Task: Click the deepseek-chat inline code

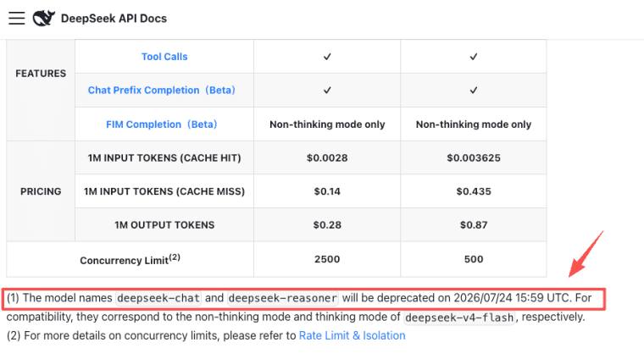Action: click(x=158, y=298)
